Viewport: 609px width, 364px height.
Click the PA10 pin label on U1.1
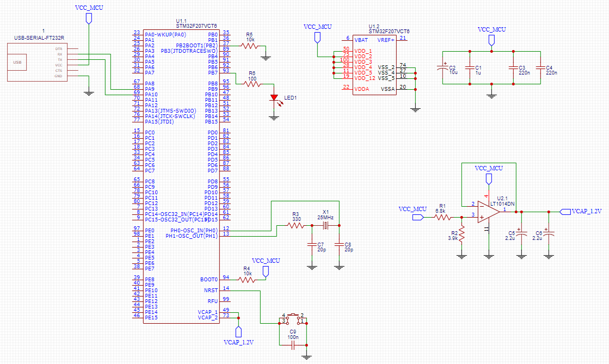click(151, 94)
